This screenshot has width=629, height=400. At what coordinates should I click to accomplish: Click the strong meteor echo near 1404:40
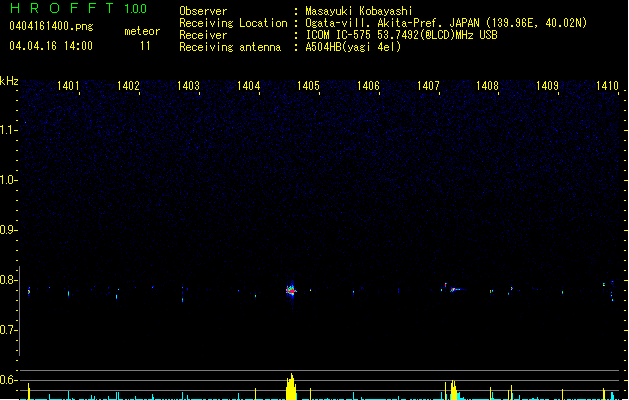(291, 290)
